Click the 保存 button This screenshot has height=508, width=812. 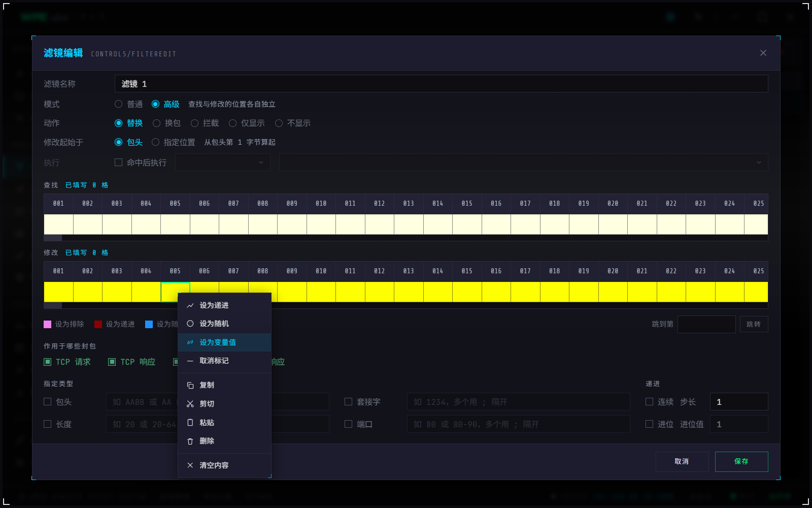pyautogui.click(x=741, y=462)
